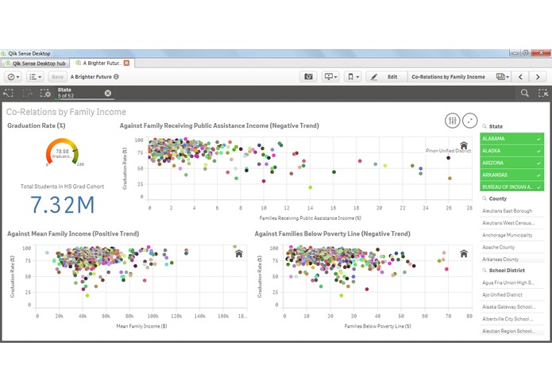
Task: Click the grayed-out Save button
Action: point(57,77)
